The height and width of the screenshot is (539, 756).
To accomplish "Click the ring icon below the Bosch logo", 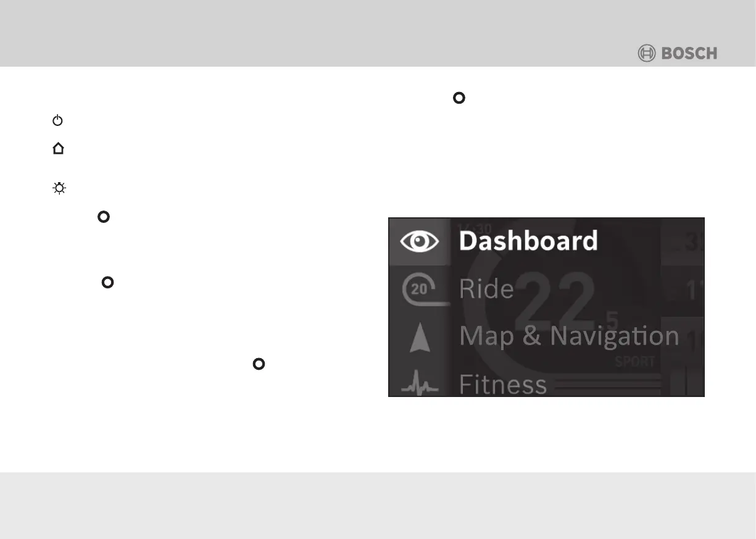I will point(459,98).
